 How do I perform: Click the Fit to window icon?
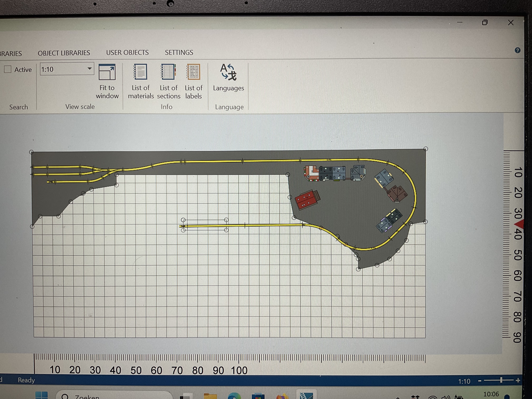107,72
